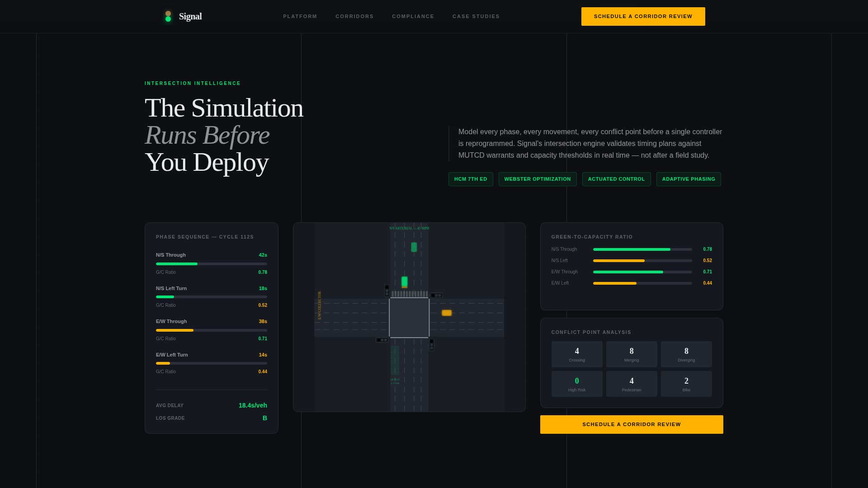Open the Platform nav item
Viewport: 868px width, 488px height.
click(x=300, y=16)
